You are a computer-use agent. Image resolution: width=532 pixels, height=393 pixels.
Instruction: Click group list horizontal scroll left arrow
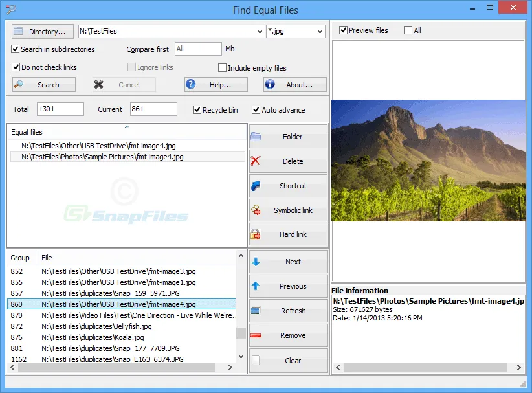(x=12, y=367)
